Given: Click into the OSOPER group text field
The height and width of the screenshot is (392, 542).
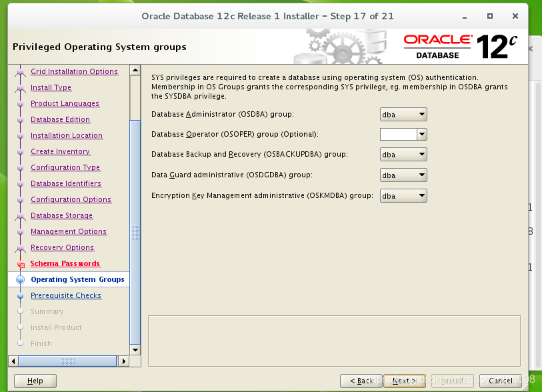Looking at the screenshot, I should pos(398,134).
